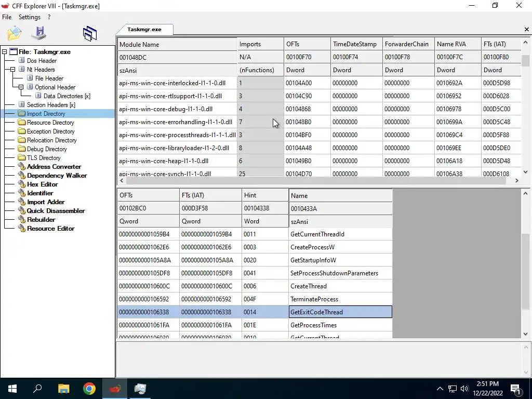Select api-ms-win-core-interlocked-l1-1-0.dll module row
Image resolution: width=532 pixels, height=399 pixels.
coord(319,83)
